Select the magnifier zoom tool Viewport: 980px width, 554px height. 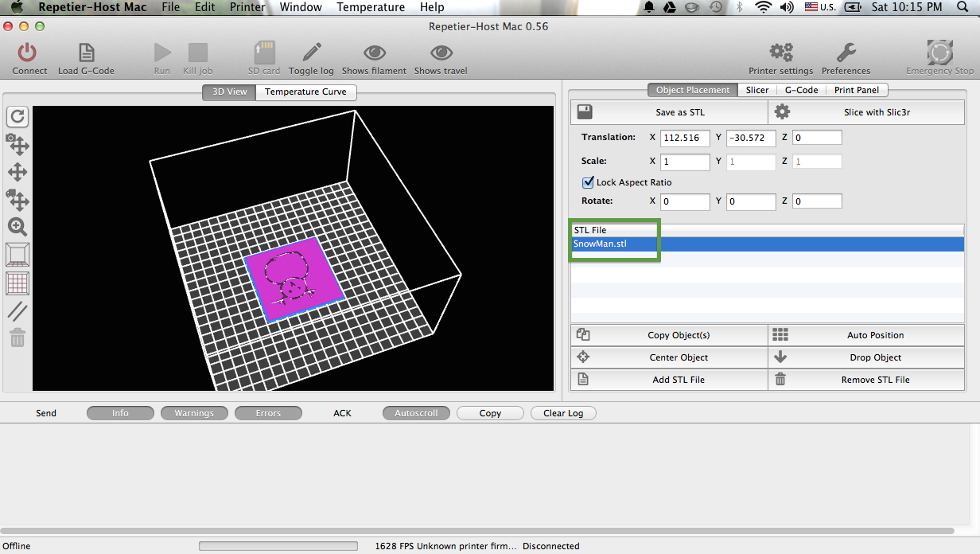point(17,227)
